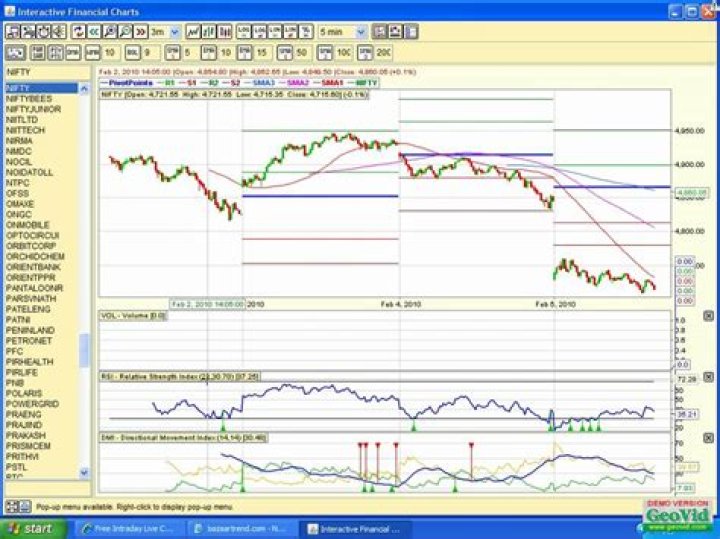Viewport: 720px width, 539px height.
Task: Click the SMA2 legend entry
Action: (x=293, y=83)
